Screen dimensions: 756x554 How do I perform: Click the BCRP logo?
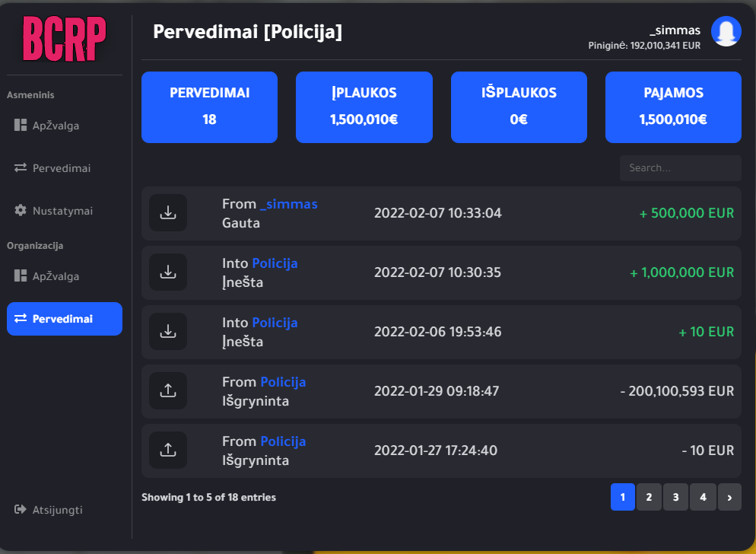[x=65, y=39]
